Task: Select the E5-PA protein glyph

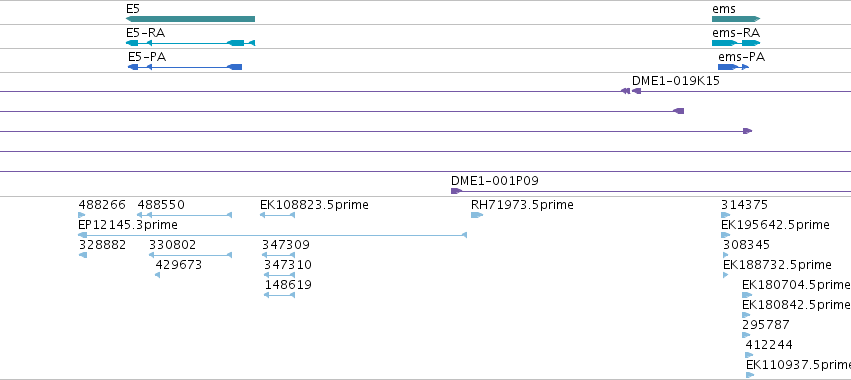Action: (185, 67)
